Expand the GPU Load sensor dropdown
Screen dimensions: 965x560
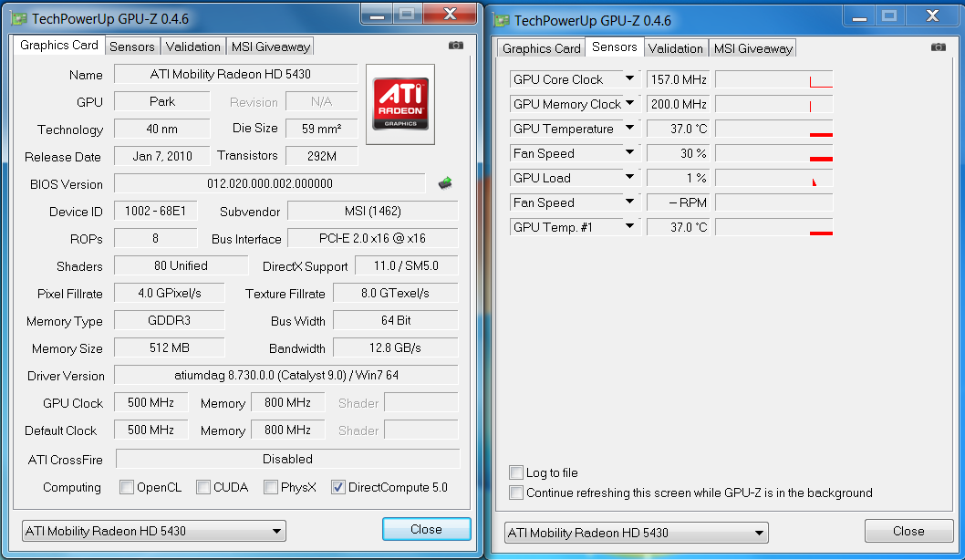[629, 178]
